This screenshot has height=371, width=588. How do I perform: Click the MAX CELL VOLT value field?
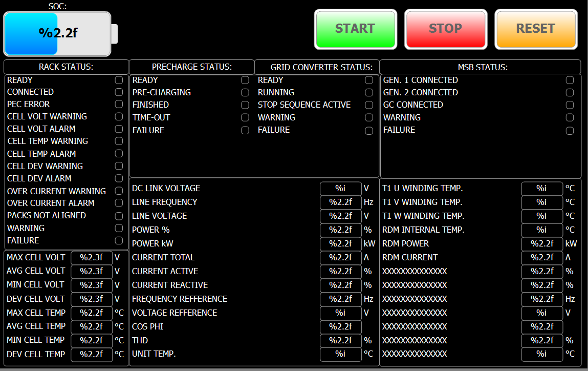[x=91, y=257]
